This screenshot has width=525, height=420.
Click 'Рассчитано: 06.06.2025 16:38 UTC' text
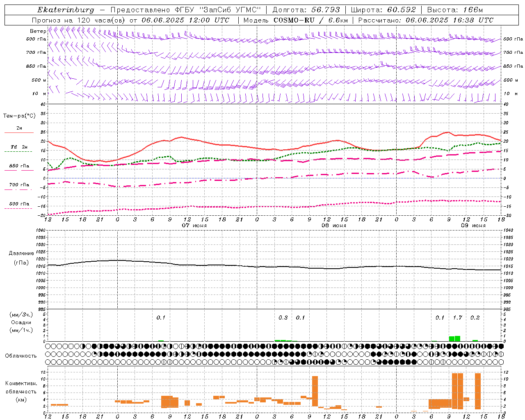[x=426, y=20]
